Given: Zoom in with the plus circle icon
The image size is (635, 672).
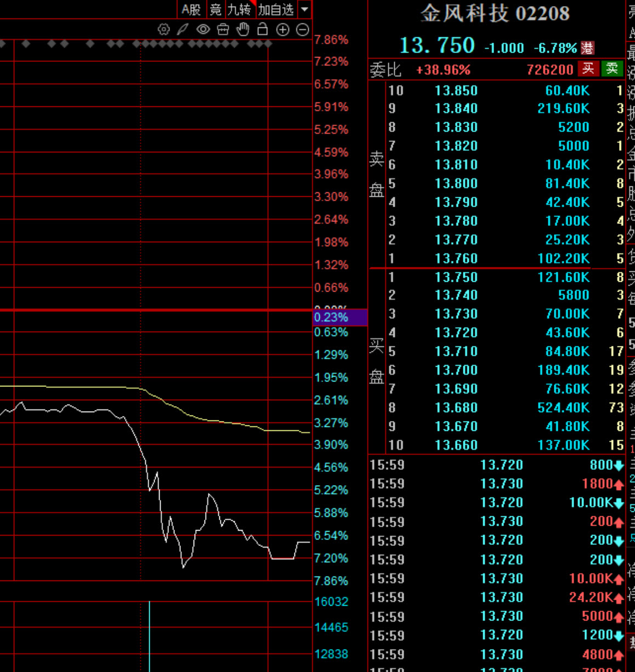Looking at the screenshot, I should pos(282,30).
